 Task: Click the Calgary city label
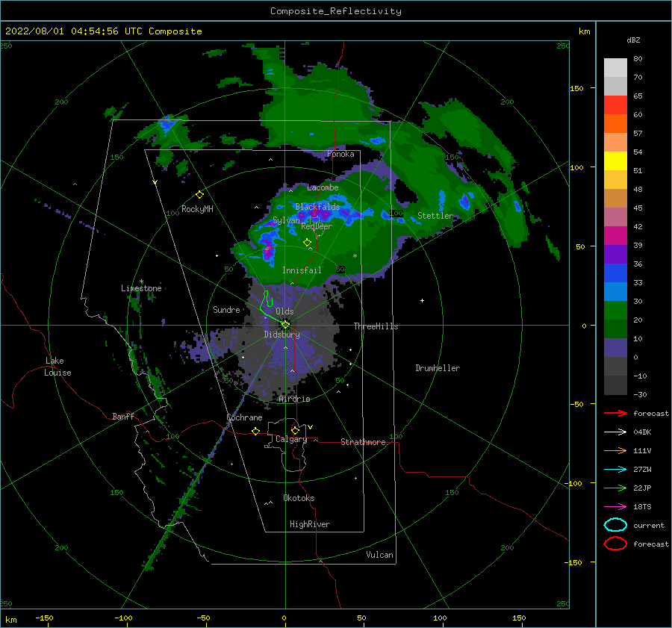tap(291, 439)
